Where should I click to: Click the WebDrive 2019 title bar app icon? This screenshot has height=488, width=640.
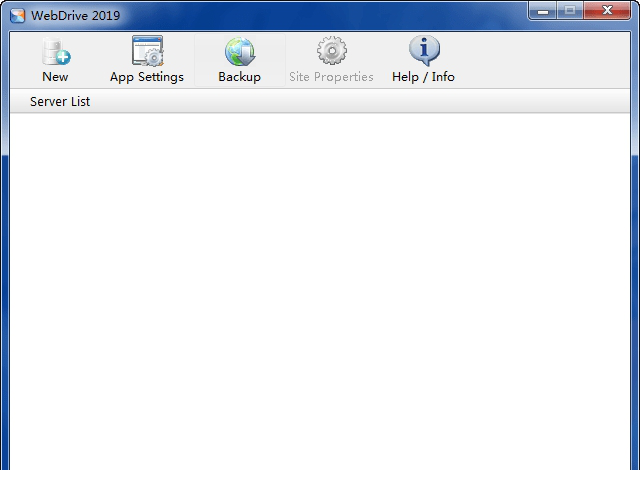pyautogui.click(x=18, y=16)
